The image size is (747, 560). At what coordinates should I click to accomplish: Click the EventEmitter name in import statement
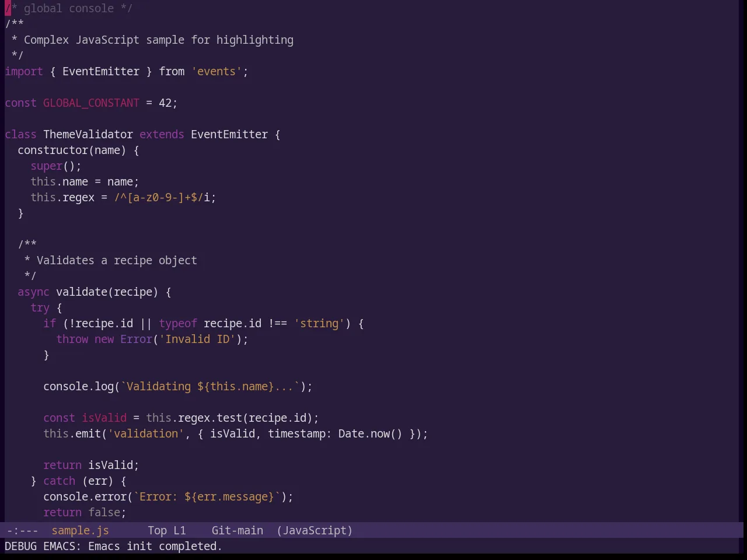point(101,72)
